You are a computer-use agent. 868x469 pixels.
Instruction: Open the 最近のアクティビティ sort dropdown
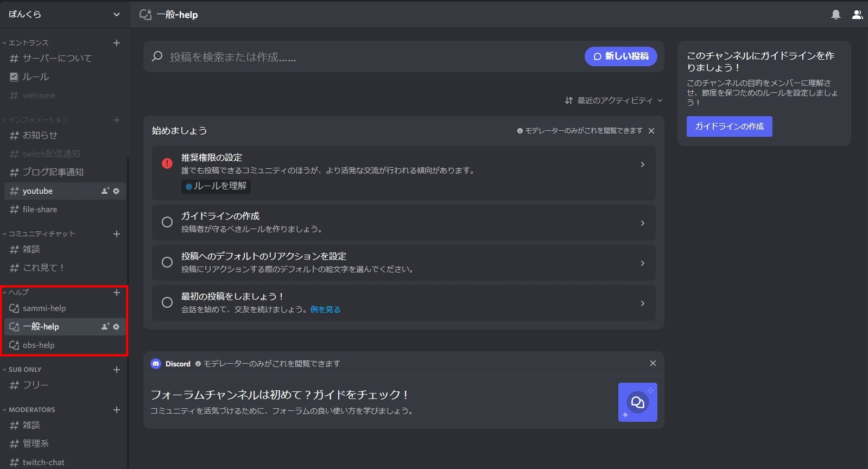(613, 100)
